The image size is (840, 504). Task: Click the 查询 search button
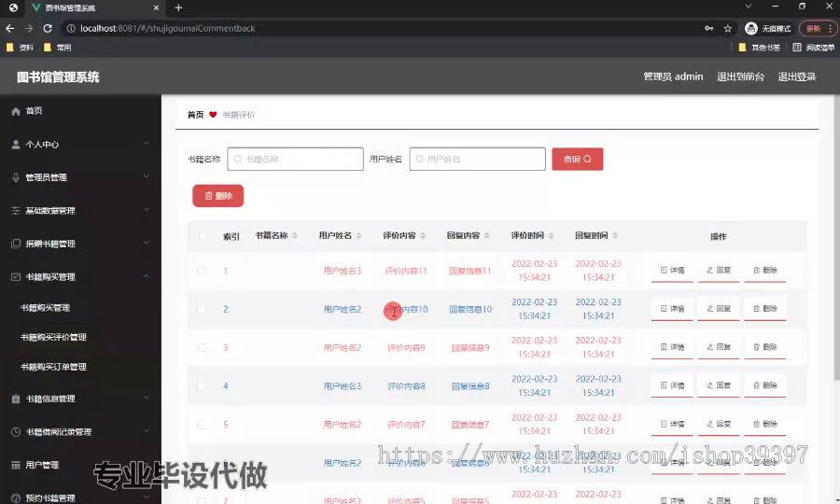578,159
